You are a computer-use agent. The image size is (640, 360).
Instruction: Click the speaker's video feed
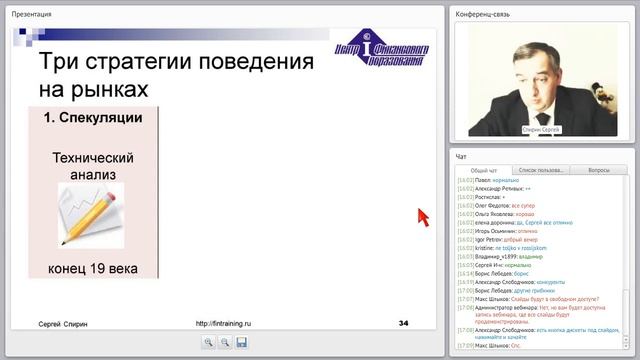click(x=542, y=81)
